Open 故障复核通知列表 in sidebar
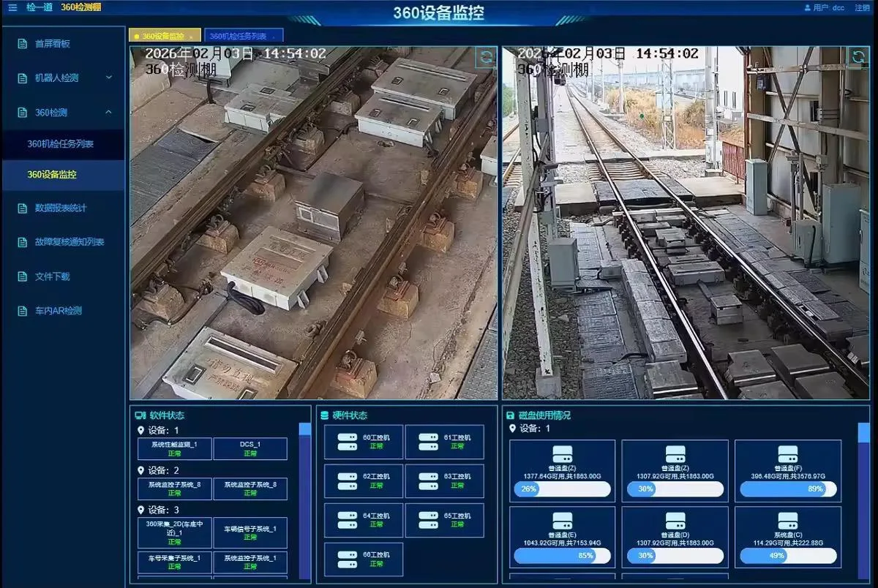This screenshot has width=878, height=588. coord(70,242)
